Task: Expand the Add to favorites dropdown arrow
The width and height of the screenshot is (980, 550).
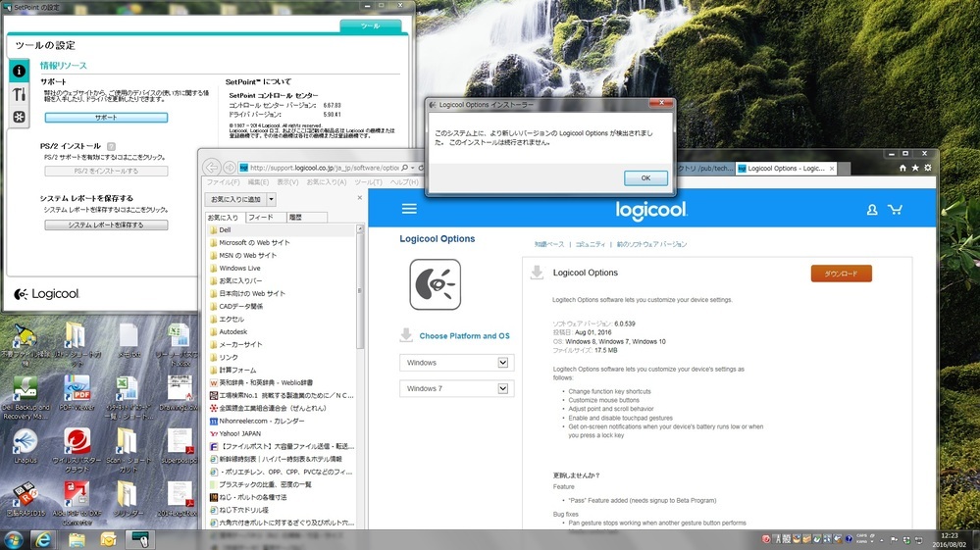Action: [x=272, y=199]
